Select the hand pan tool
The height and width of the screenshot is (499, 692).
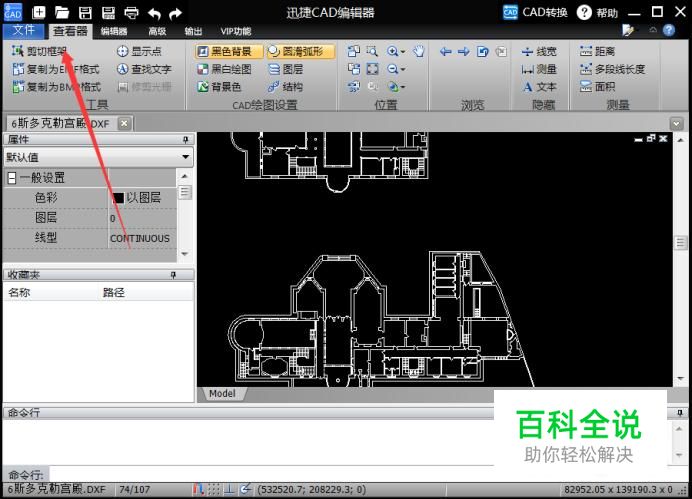[x=418, y=51]
